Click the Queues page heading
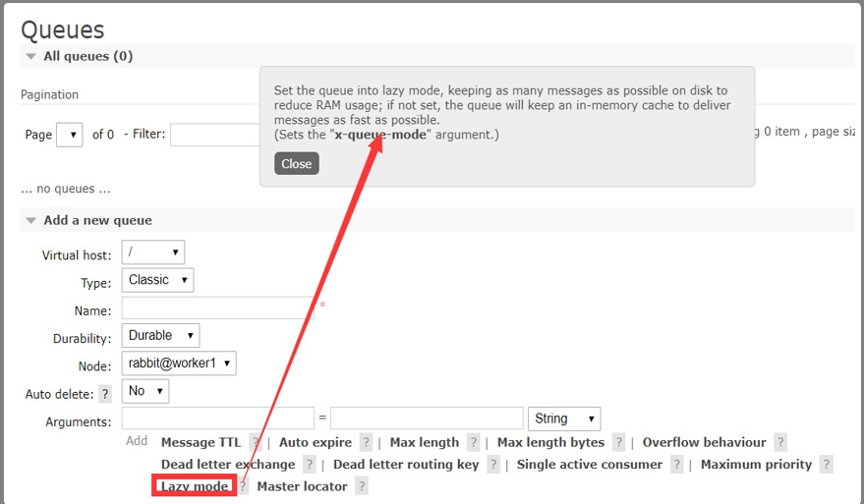The image size is (864, 504). [62, 29]
